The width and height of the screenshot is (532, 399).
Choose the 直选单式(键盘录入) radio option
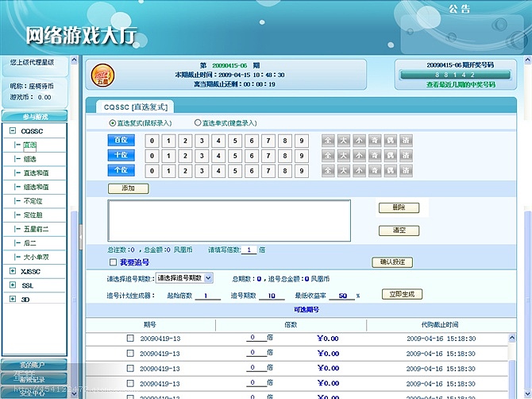198,122
